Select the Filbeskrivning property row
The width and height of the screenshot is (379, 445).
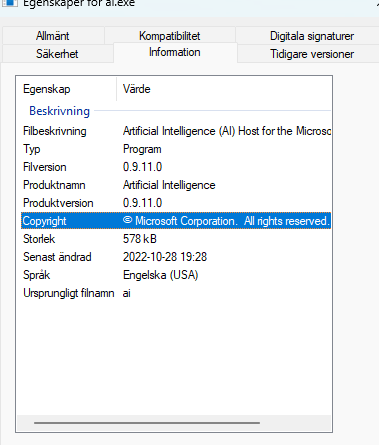(x=176, y=131)
